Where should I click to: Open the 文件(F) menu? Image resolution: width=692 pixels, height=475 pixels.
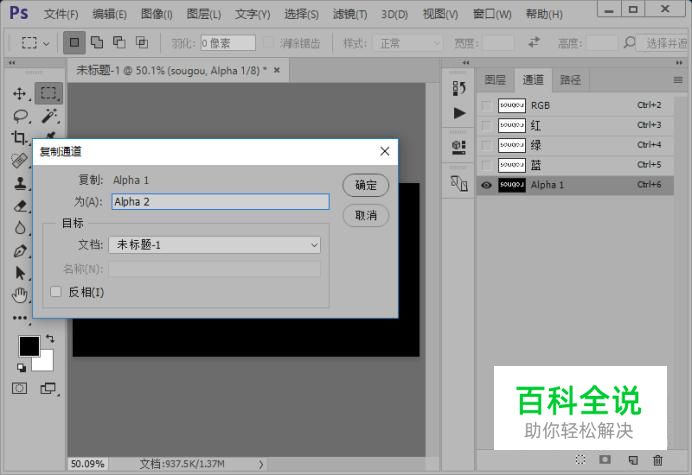[61, 14]
